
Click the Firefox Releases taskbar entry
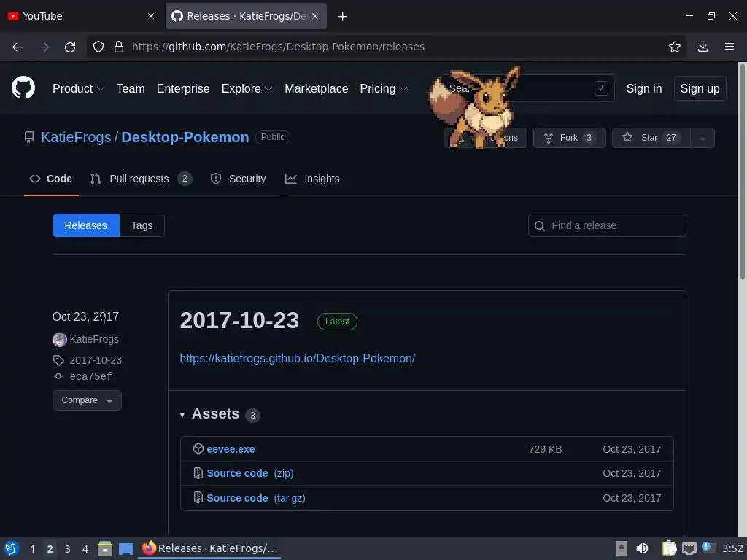[210, 548]
